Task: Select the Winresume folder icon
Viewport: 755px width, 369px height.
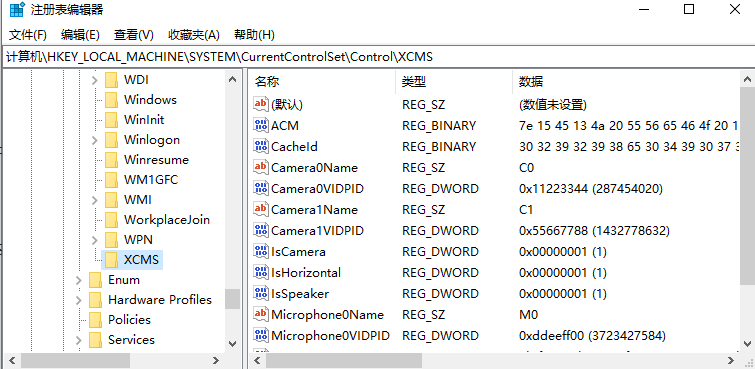Action: tap(111, 159)
